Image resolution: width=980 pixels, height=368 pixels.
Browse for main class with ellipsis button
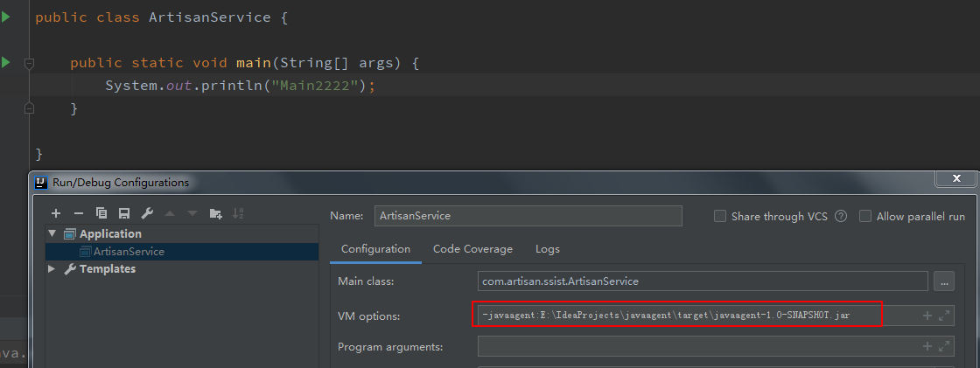pyautogui.click(x=944, y=281)
